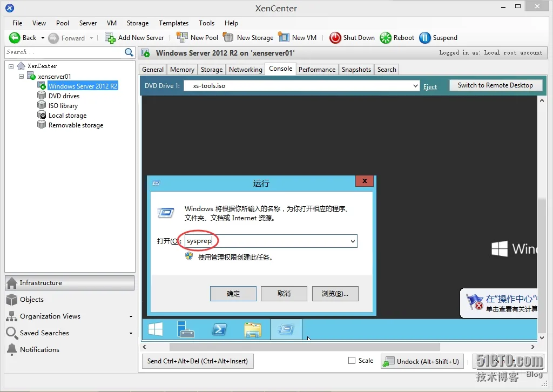This screenshot has width=553, height=392.
Task: Select xenserver01 host in tree
Action: (x=55, y=77)
